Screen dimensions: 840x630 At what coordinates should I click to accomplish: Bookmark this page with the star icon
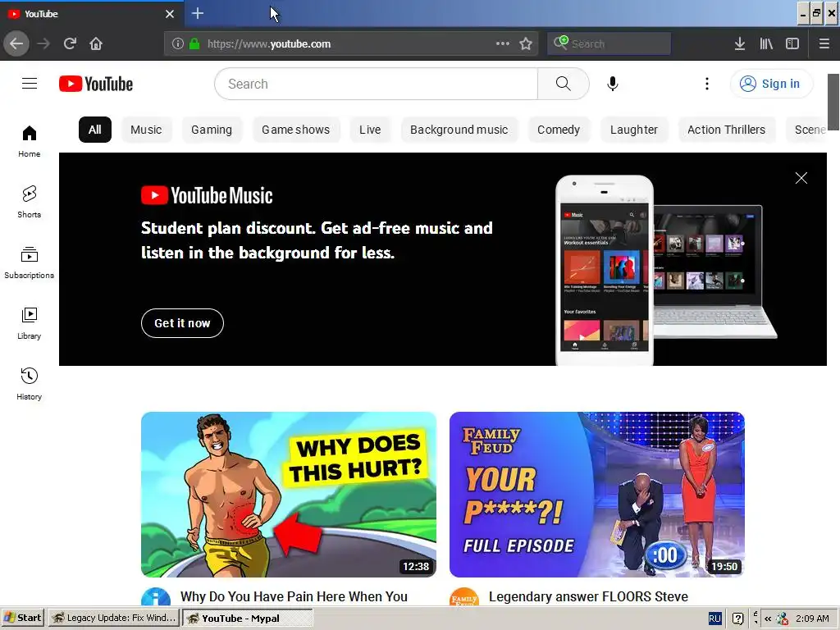[526, 43]
